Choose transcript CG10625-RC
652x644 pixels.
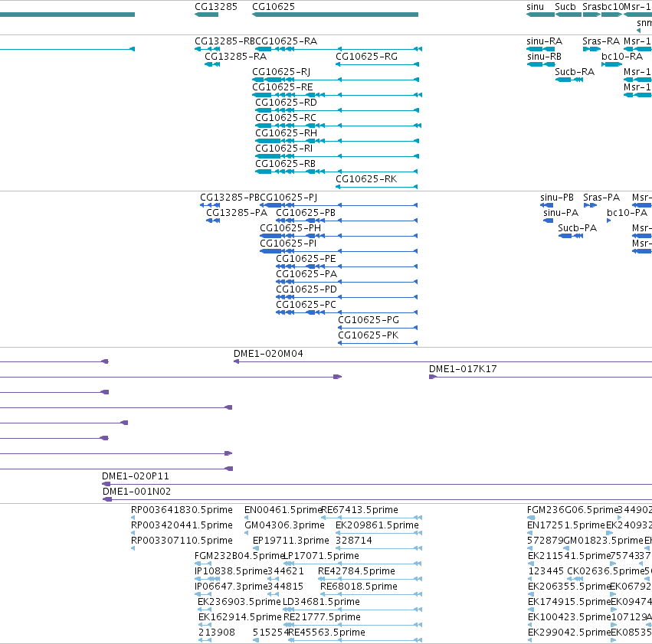[286, 118]
